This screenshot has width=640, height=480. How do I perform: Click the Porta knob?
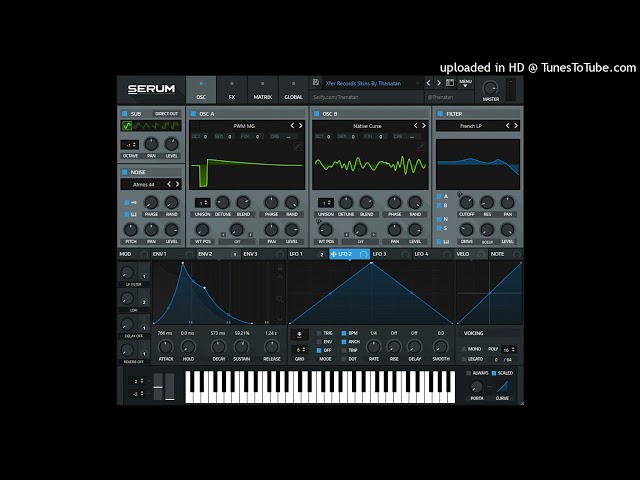pos(477,387)
